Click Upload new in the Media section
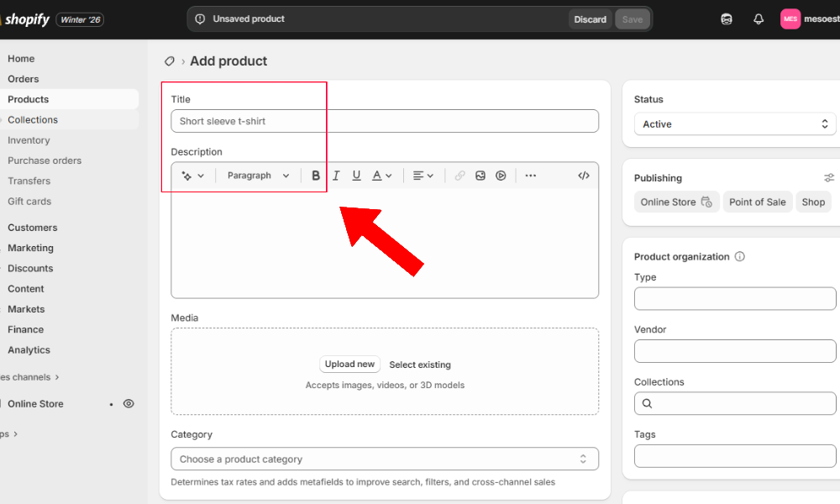Viewport: 840px width, 504px height. click(x=349, y=364)
